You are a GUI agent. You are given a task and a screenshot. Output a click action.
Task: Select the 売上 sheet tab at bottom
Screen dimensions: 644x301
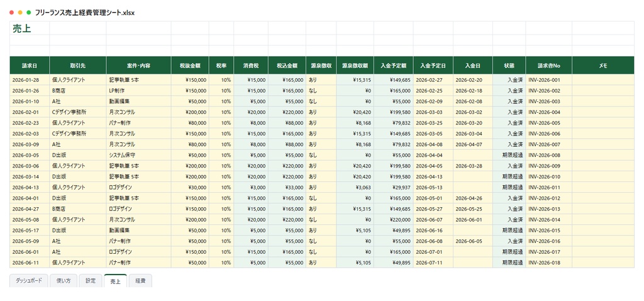pyautogui.click(x=116, y=281)
